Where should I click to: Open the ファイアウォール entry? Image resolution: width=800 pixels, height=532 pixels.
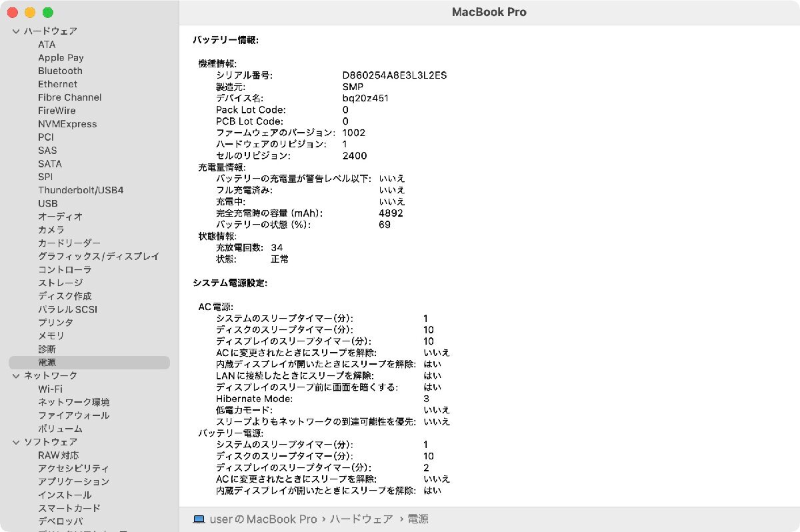73,415
